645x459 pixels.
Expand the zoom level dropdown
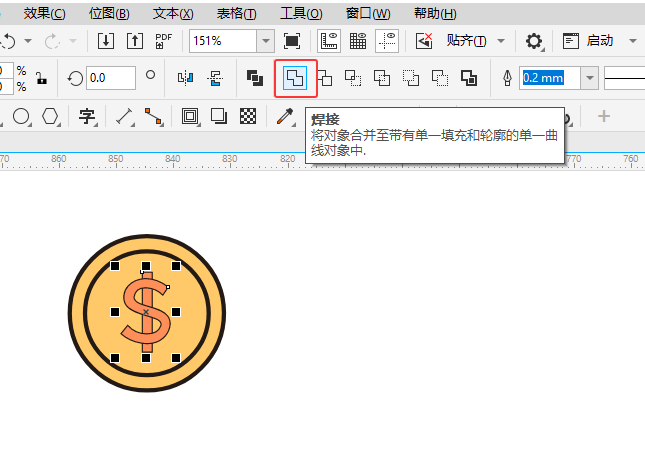point(266,41)
